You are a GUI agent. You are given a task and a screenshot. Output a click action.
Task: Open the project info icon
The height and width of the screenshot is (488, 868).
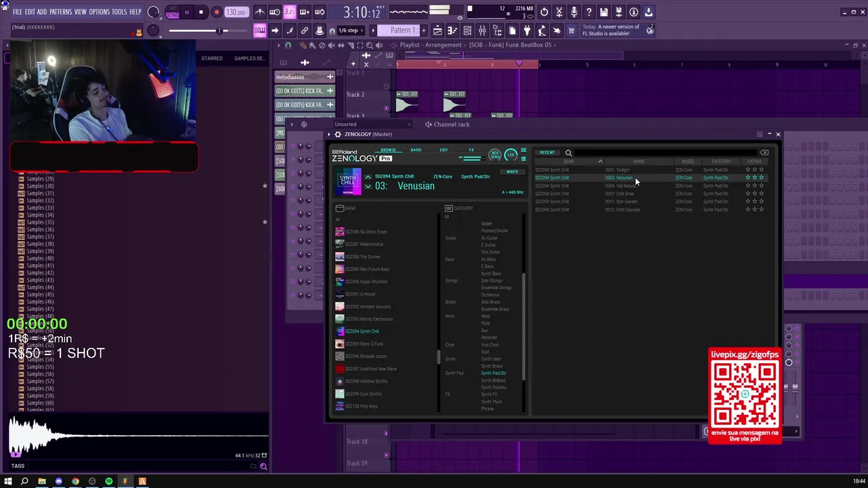[x=633, y=12]
